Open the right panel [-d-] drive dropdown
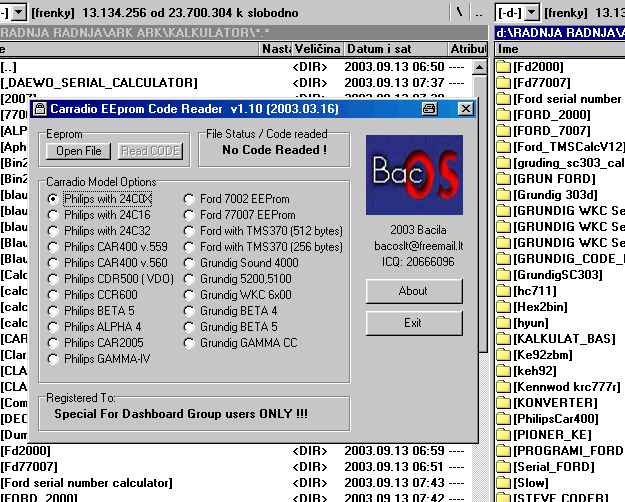The width and height of the screenshot is (625, 502). coord(531,13)
